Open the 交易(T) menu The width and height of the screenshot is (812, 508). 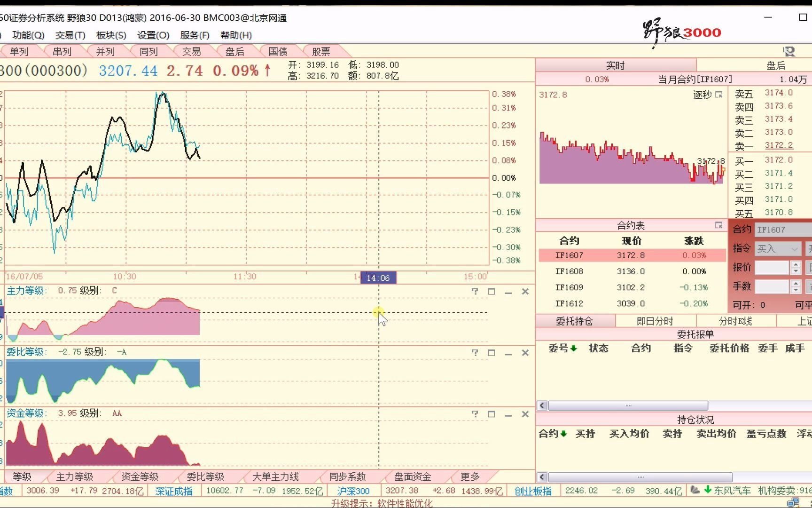click(70, 35)
